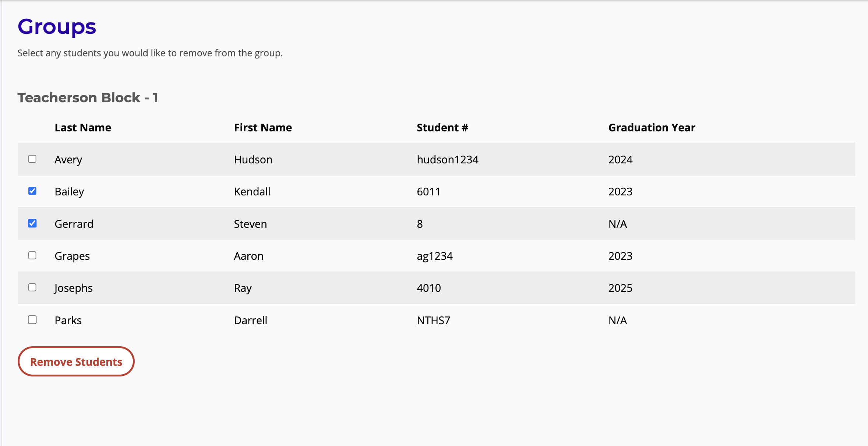
Task: Click student number ag1234
Action: pos(434,256)
